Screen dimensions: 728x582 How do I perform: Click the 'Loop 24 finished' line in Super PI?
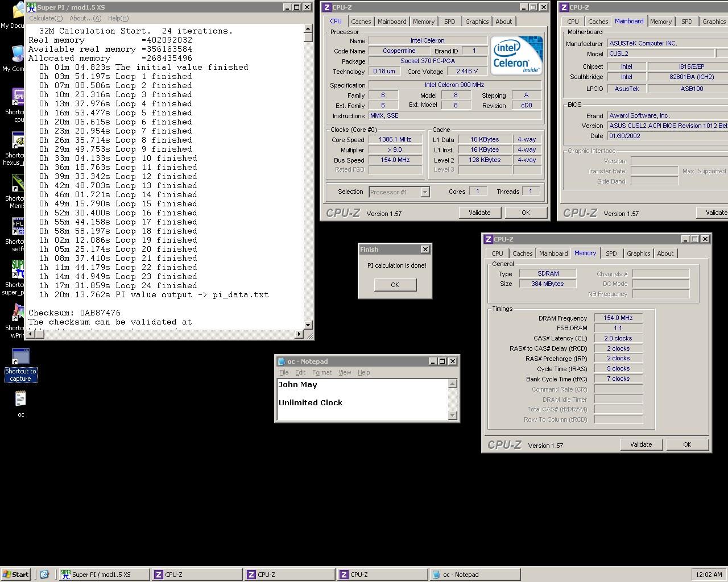118,286
